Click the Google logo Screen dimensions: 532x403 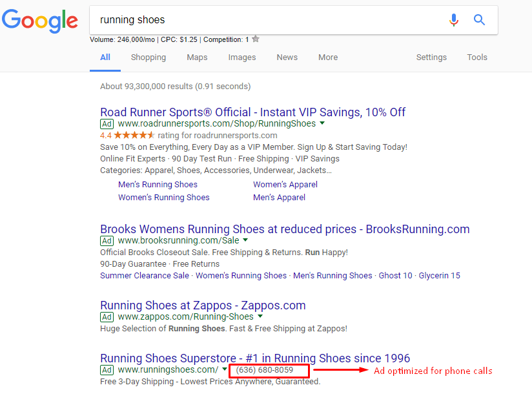pyautogui.click(x=40, y=21)
